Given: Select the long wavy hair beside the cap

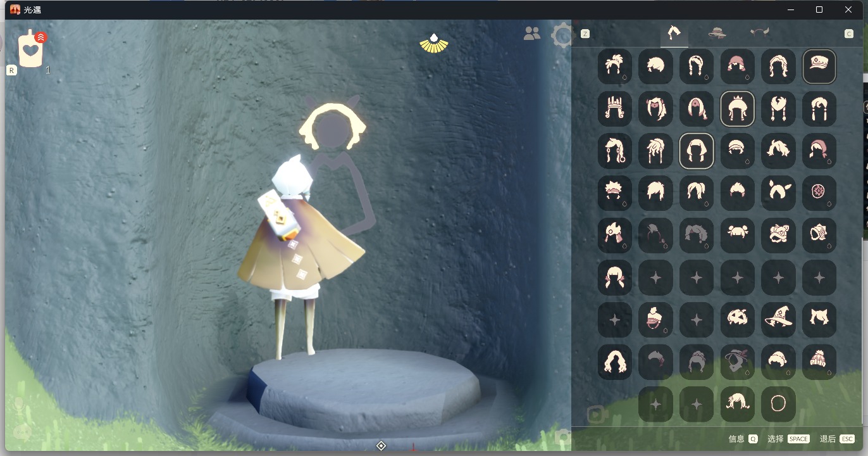Looking at the screenshot, I should tap(778, 66).
